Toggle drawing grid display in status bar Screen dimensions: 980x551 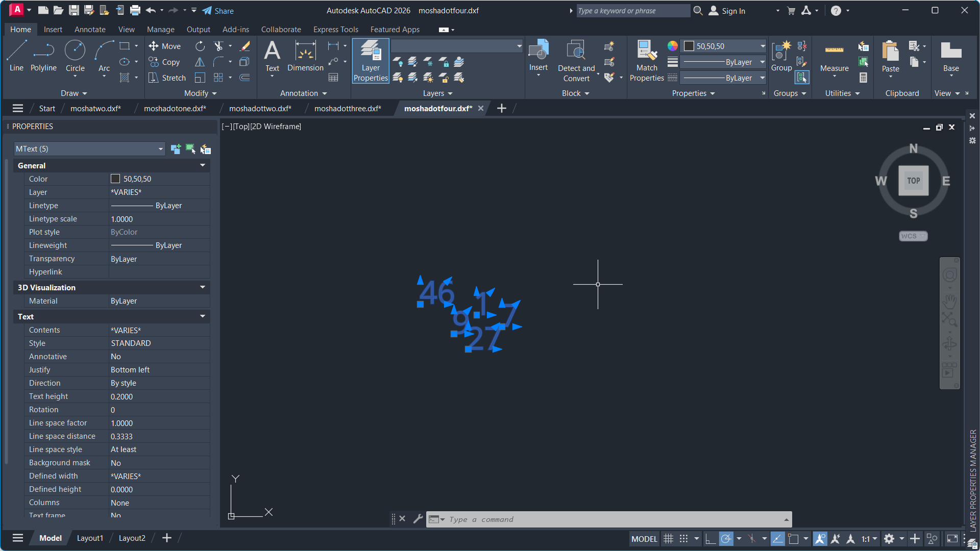coord(668,539)
